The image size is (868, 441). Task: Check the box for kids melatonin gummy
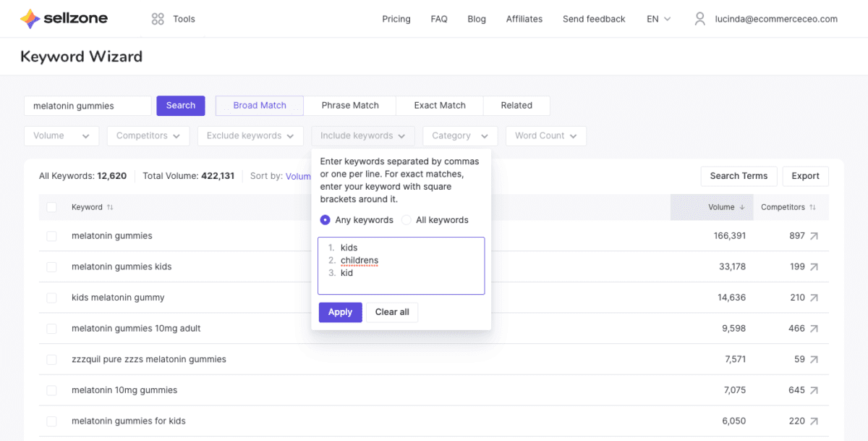coord(51,298)
